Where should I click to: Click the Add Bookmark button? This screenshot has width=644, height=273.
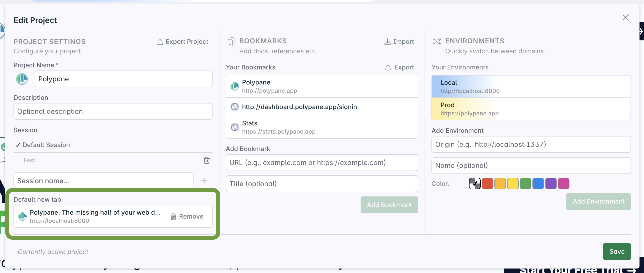[x=389, y=205]
